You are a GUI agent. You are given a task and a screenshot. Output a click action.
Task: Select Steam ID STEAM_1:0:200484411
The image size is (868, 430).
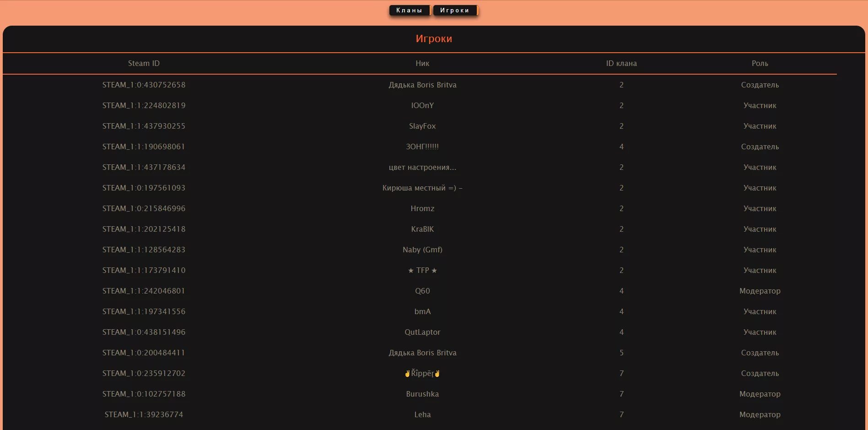(x=144, y=353)
